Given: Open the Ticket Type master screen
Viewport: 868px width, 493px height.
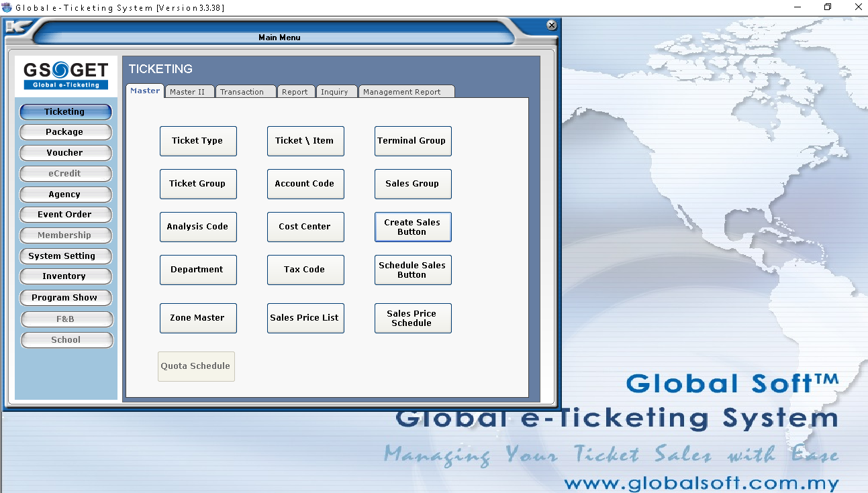Looking at the screenshot, I should (x=198, y=141).
